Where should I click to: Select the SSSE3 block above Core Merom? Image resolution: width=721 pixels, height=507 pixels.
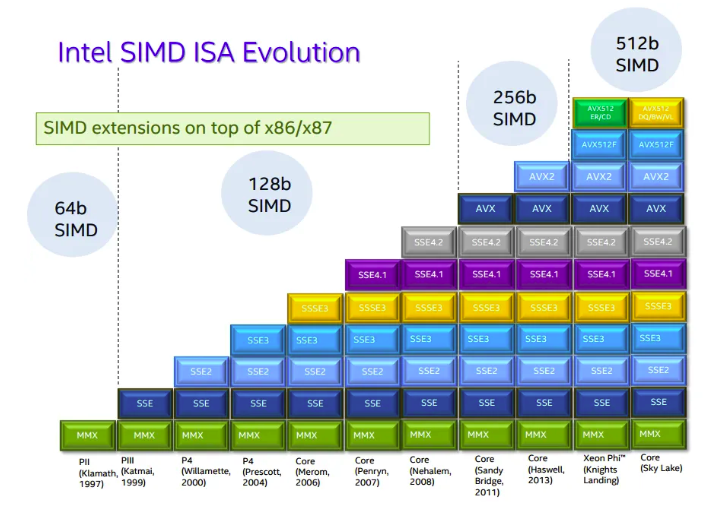coord(315,308)
